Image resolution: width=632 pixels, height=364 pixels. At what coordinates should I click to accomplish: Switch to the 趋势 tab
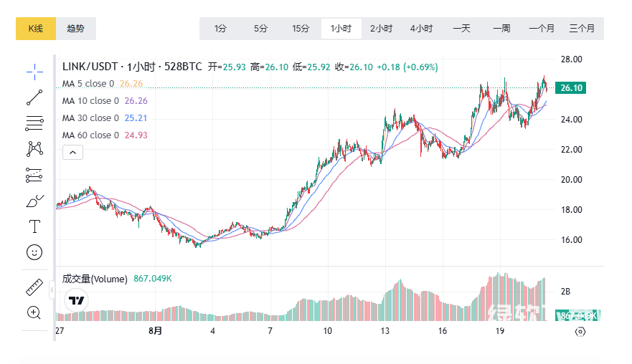(75, 29)
